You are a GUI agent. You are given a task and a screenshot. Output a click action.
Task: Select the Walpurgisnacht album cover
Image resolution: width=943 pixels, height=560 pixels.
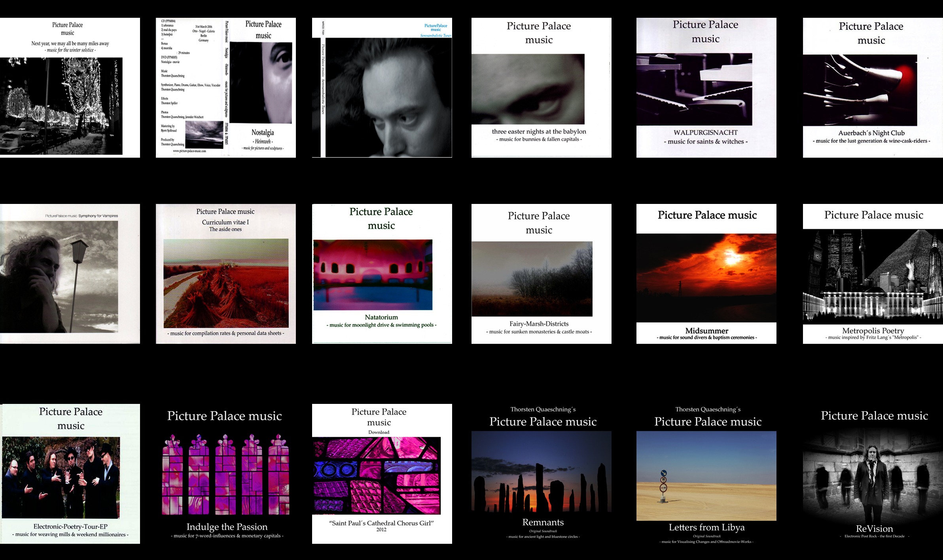point(706,88)
